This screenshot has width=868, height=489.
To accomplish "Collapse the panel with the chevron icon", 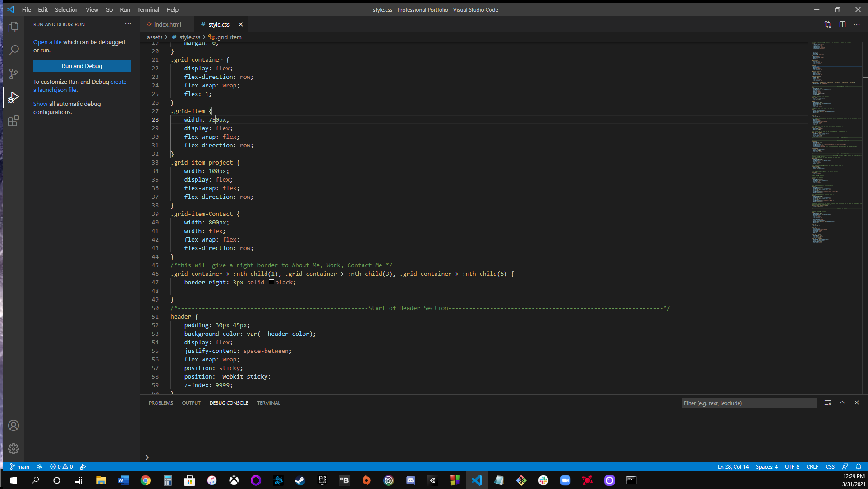I will point(842,402).
